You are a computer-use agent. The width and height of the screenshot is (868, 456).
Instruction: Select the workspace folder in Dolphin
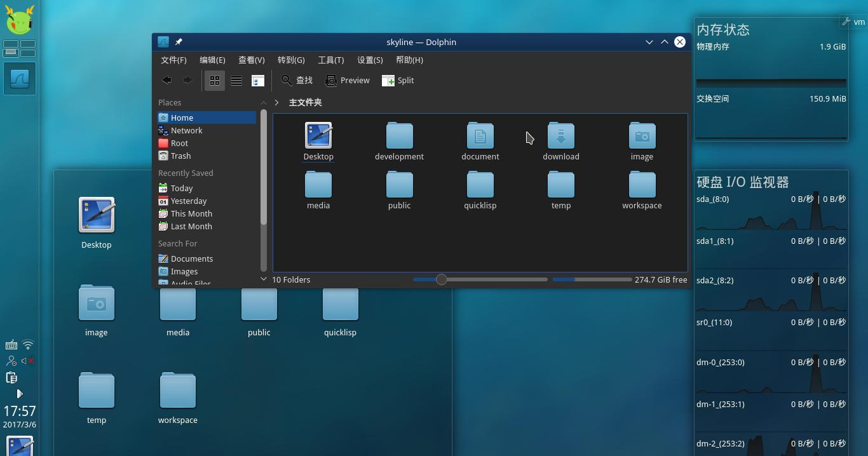pos(642,191)
